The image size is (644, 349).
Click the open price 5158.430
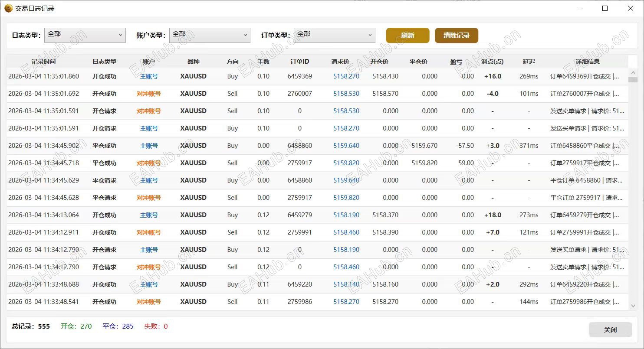[x=385, y=76]
